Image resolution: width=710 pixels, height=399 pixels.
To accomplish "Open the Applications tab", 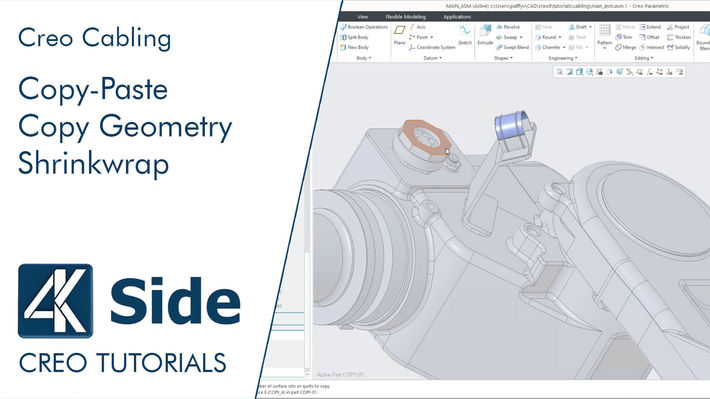I will (457, 17).
